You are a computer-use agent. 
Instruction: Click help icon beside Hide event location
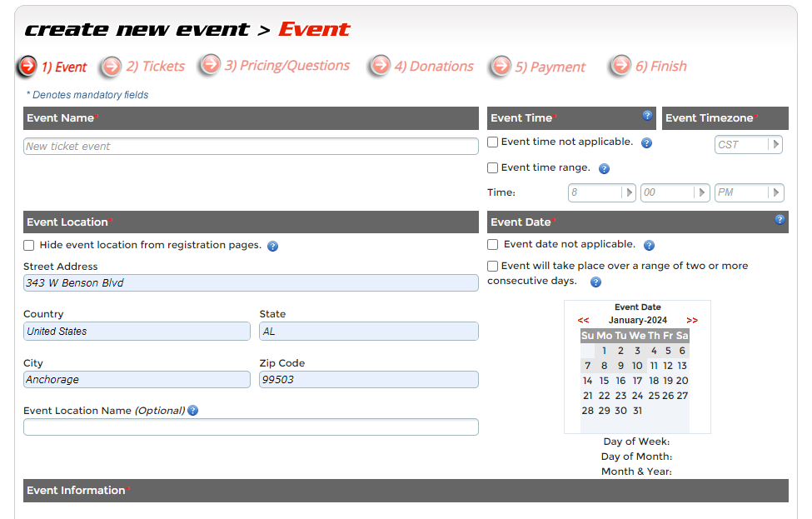[x=272, y=247]
